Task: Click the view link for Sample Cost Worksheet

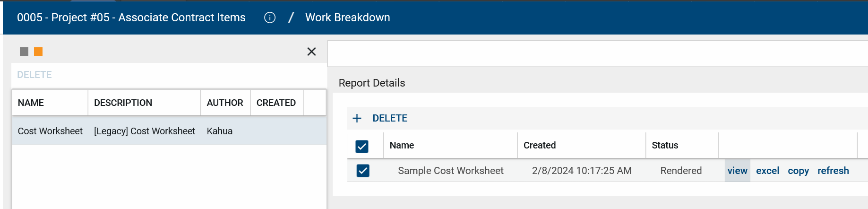Action: pyautogui.click(x=737, y=171)
